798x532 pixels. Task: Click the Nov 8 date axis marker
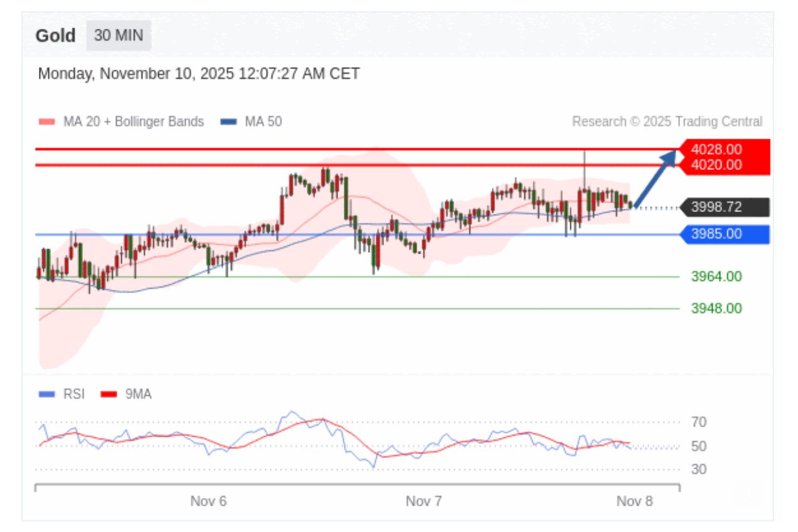tap(634, 501)
